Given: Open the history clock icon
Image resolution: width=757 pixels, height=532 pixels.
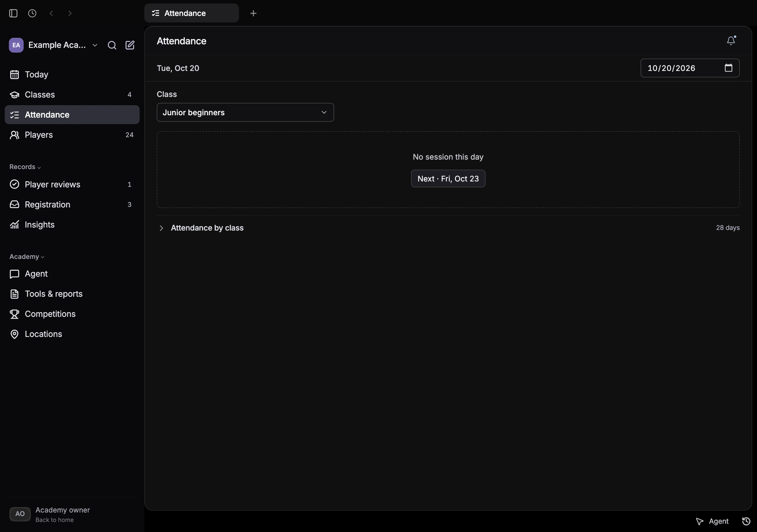Looking at the screenshot, I should tap(32, 13).
